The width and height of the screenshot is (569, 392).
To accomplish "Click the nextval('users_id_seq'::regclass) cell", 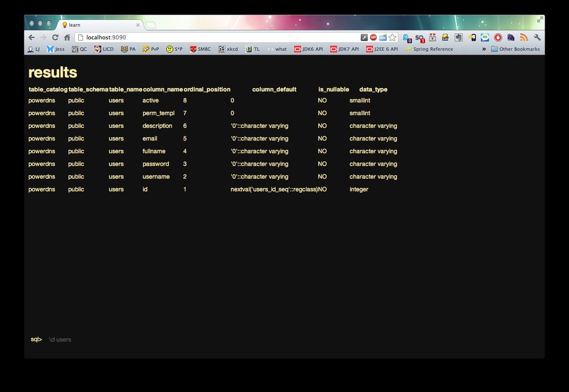I will (x=274, y=189).
